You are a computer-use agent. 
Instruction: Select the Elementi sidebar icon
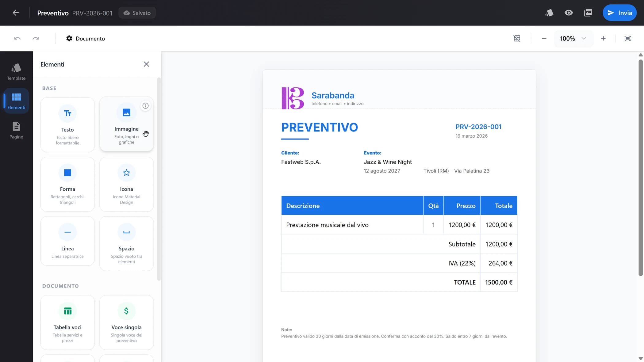coord(16,101)
